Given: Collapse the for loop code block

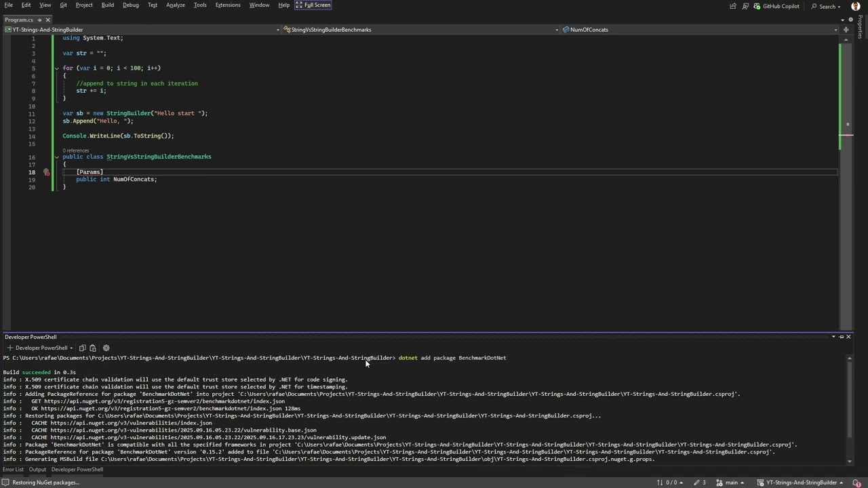Looking at the screenshot, I should click(57, 68).
